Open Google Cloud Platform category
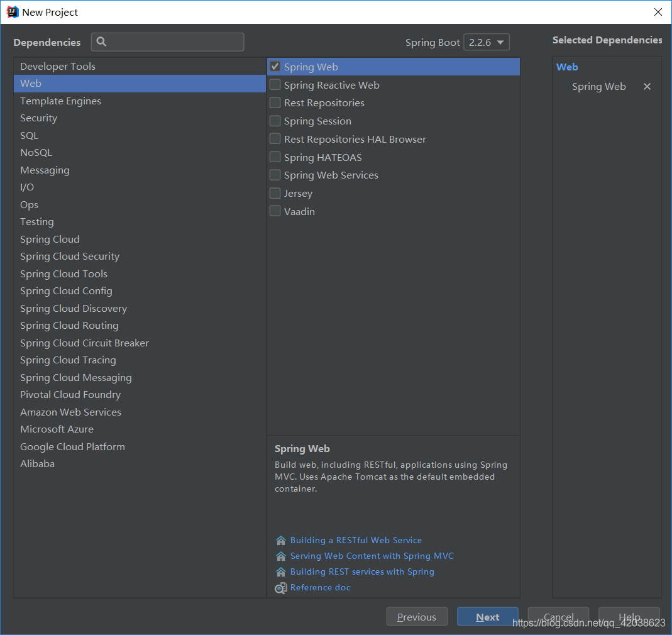This screenshot has width=672, height=635. (140, 447)
